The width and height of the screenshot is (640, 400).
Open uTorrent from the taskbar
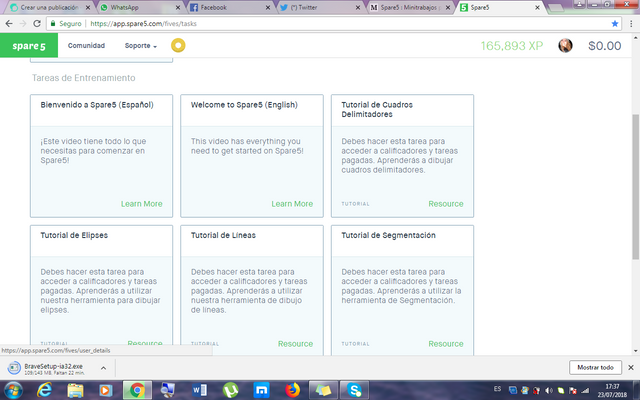click(x=231, y=391)
